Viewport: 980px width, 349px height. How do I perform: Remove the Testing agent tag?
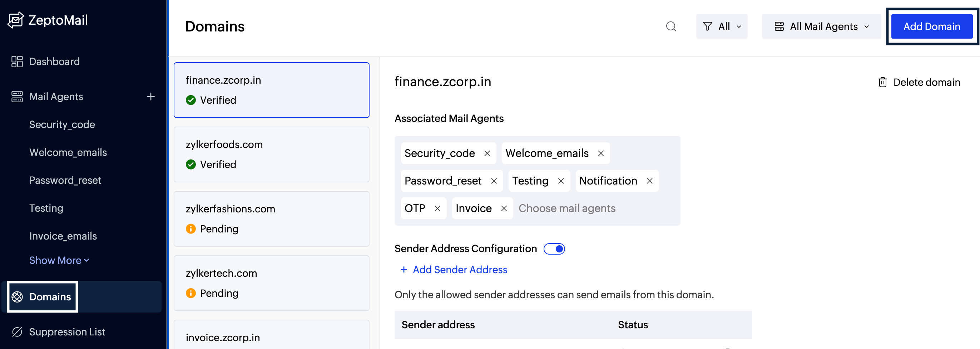[x=561, y=181]
